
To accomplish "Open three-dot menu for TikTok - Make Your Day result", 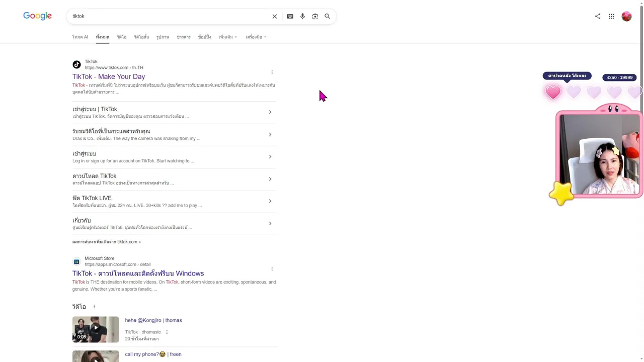I will (x=272, y=72).
